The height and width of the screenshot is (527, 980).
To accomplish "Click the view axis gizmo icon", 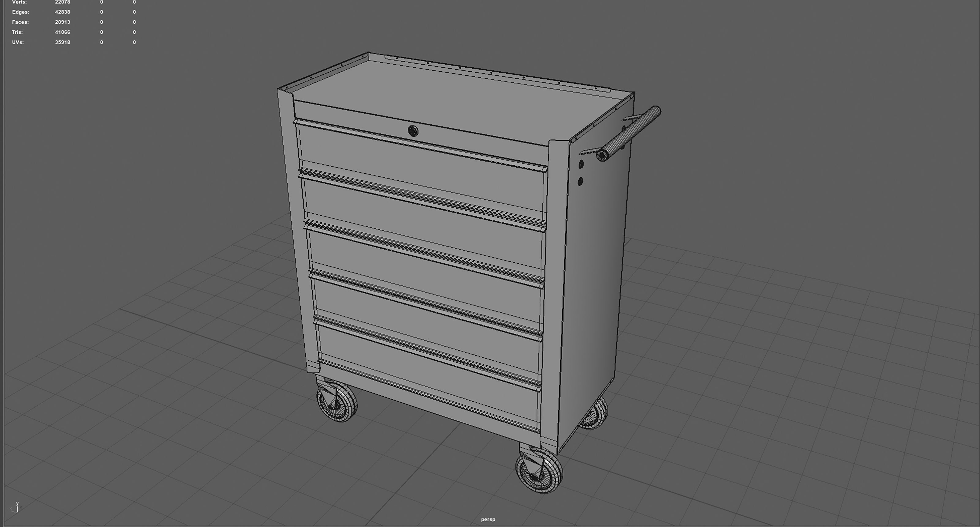I will [16, 507].
